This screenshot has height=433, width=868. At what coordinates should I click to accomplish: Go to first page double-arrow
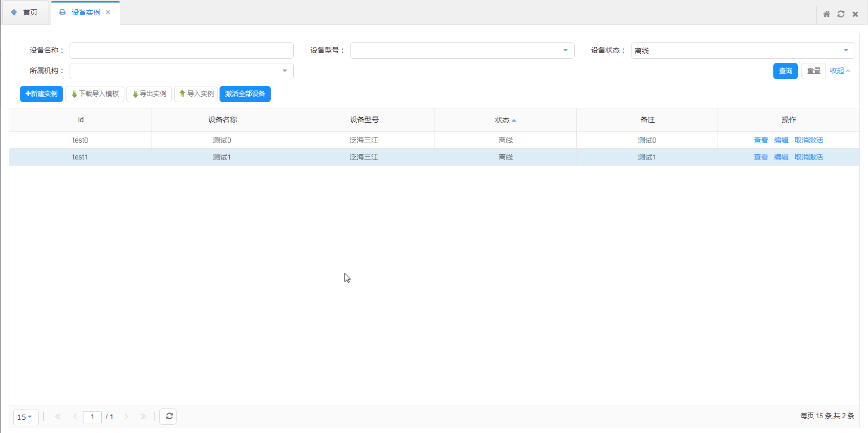pyautogui.click(x=58, y=417)
